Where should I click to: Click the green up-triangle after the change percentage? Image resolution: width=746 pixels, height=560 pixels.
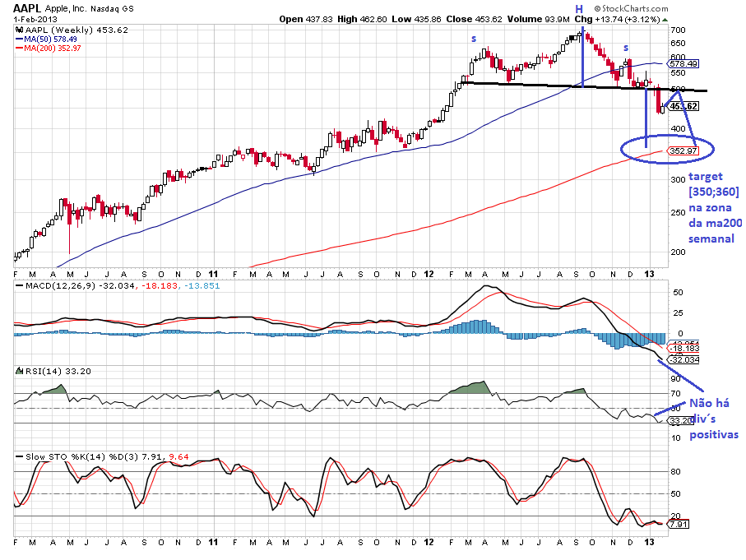click(665, 20)
